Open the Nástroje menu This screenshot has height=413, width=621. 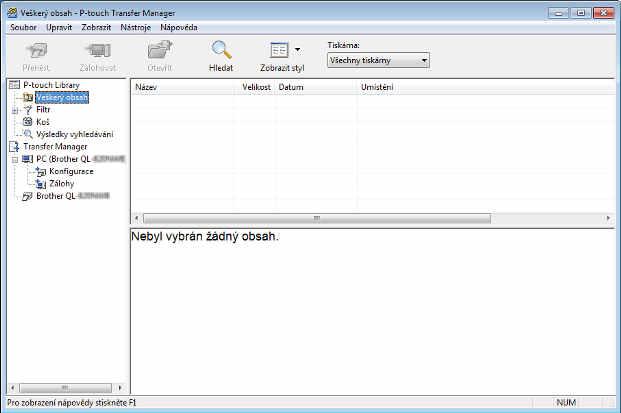[x=135, y=27]
